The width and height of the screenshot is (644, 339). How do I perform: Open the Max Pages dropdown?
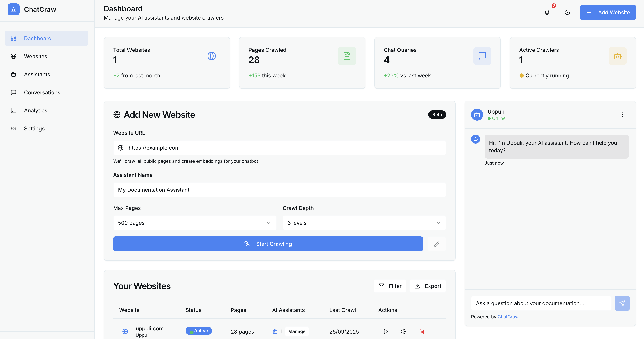(195, 223)
